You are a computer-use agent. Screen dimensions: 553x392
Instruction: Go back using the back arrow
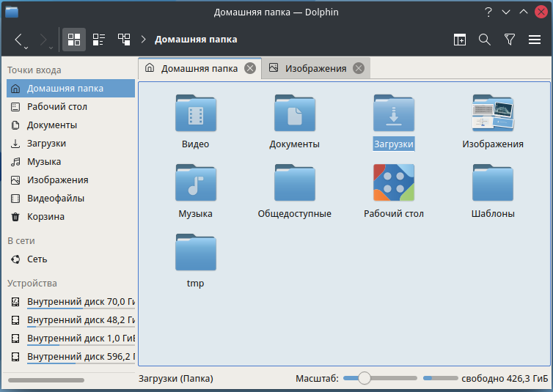[x=19, y=40]
